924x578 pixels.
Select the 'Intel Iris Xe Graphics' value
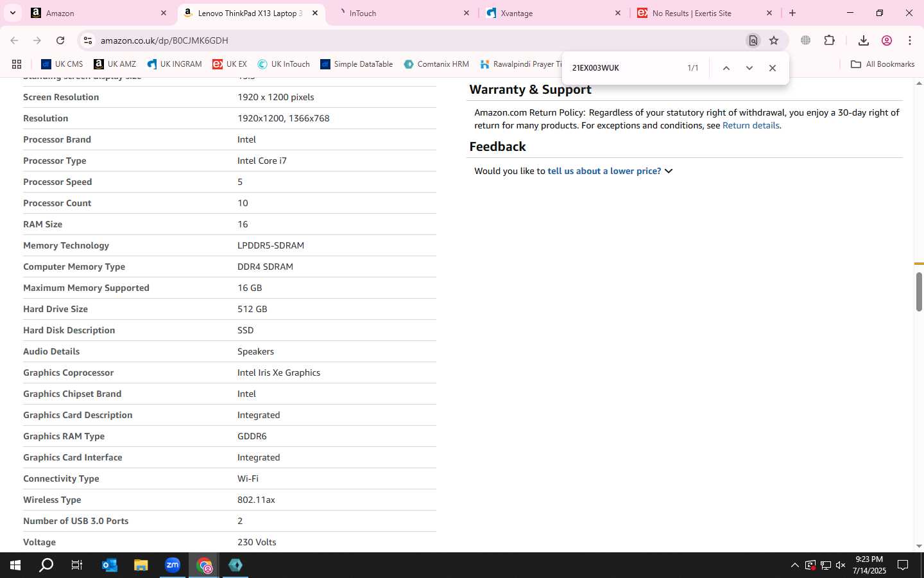click(278, 372)
